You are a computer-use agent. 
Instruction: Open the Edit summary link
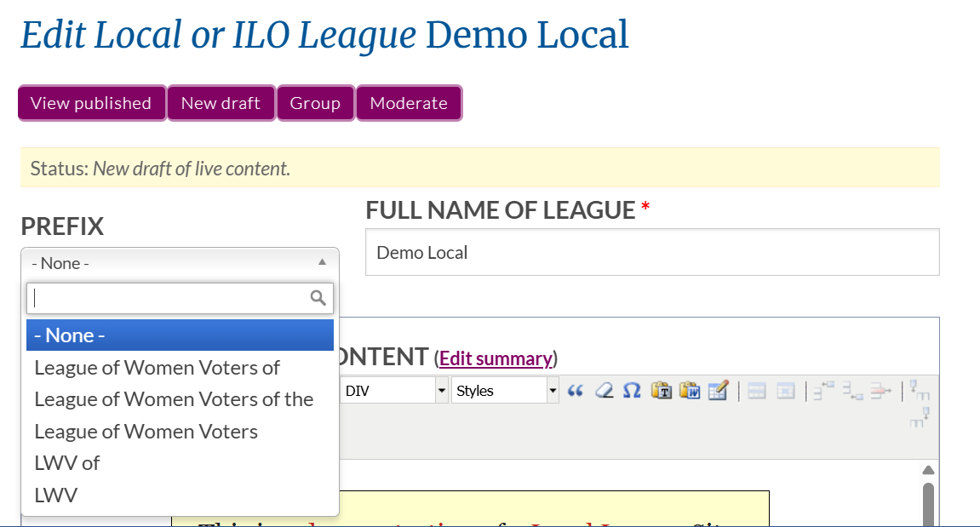click(x=496, y=358)
